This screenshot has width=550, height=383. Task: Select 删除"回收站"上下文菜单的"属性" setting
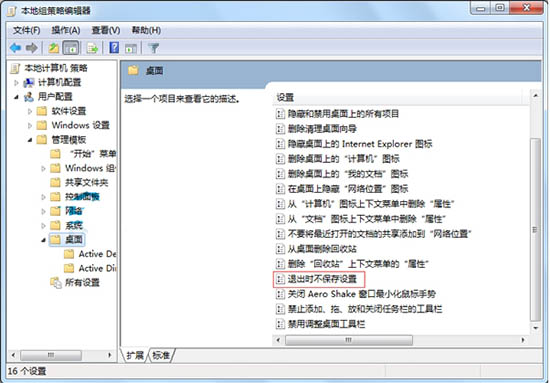[x=358, y=264]
